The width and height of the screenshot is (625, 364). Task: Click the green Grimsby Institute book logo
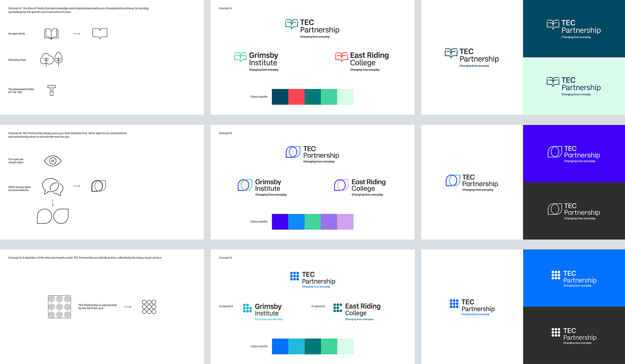(241, 57)
